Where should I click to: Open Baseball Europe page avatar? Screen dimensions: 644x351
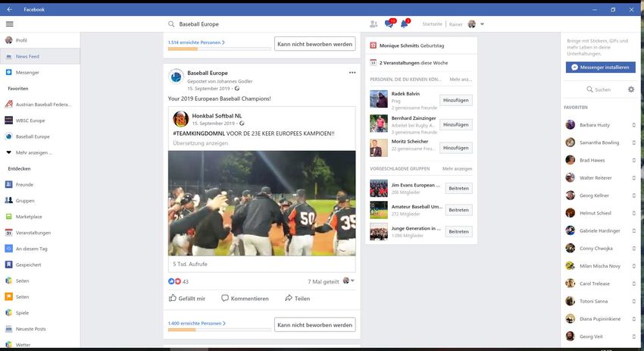click(x=177, y=77)
